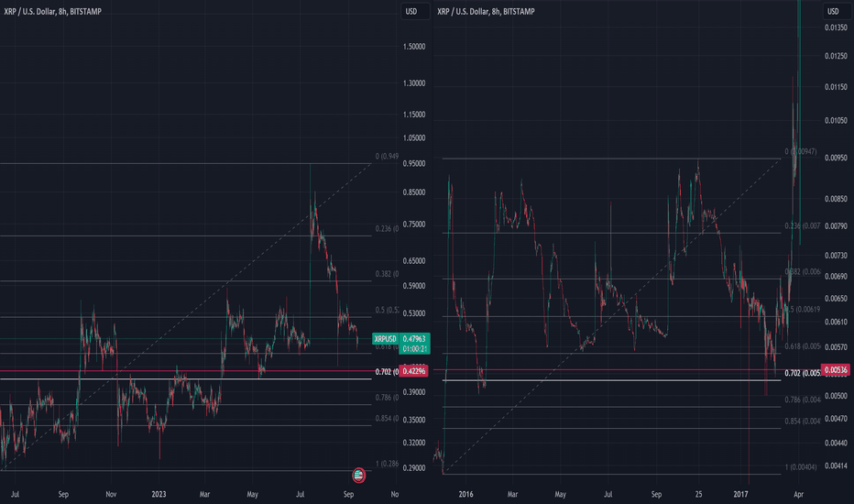Click the 0.01050 price scale label
Viewport: 854px width, 504px height.
click(x=836, y=121)
